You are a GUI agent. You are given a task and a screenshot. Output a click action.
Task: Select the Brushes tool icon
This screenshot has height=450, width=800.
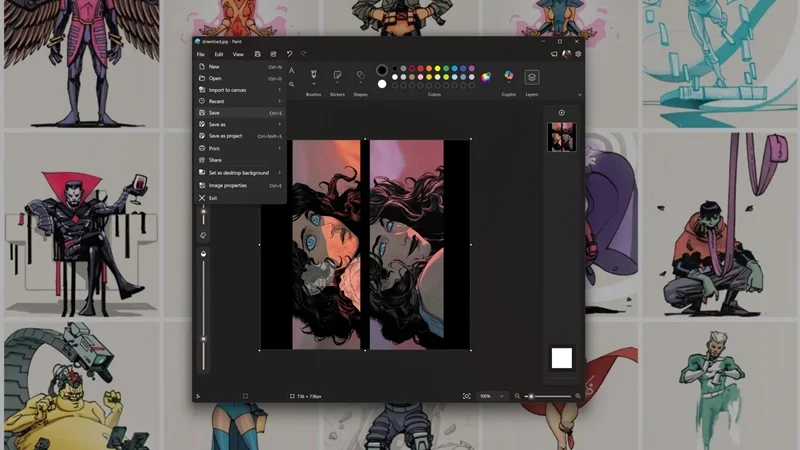coord(313,75)
